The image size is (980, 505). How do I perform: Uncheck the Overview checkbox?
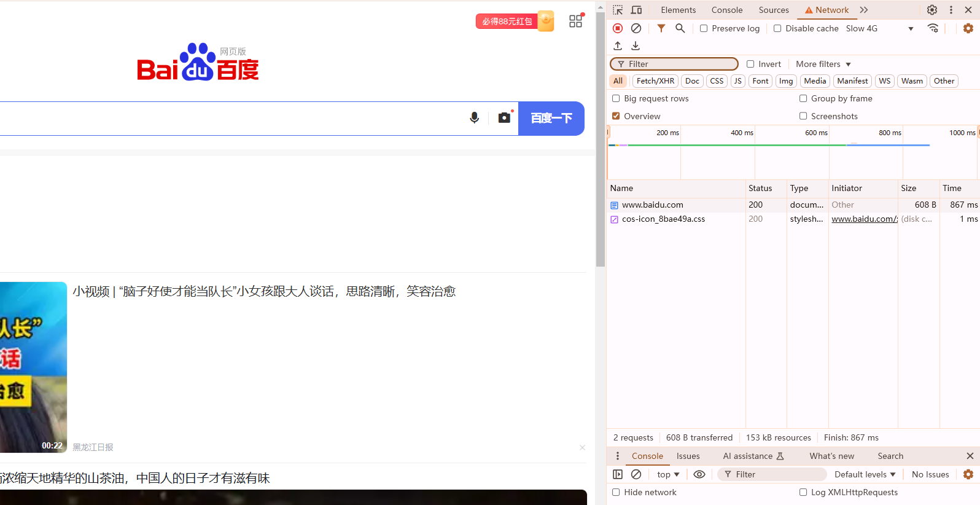click(616, 116)
